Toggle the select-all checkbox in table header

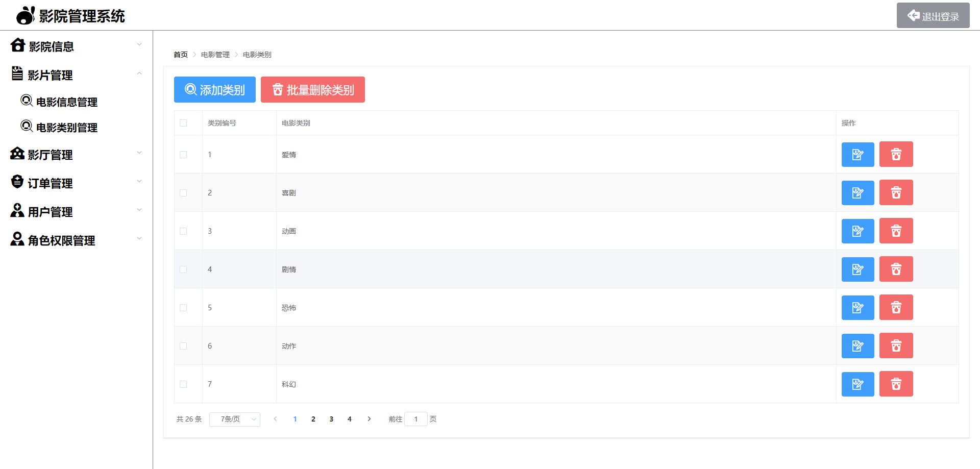183,123
